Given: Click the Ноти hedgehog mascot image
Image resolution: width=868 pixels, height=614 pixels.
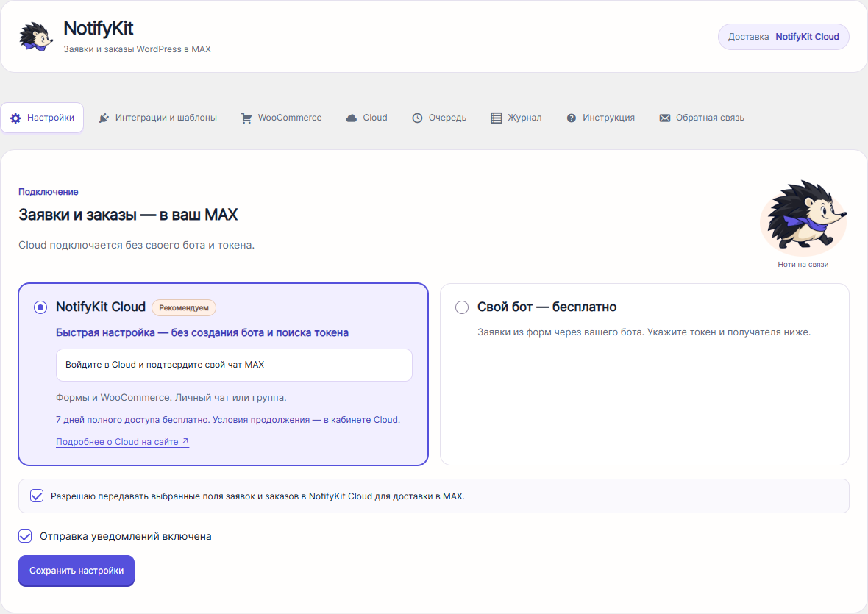Looking at the screenshot, I should tap(803, 217).
